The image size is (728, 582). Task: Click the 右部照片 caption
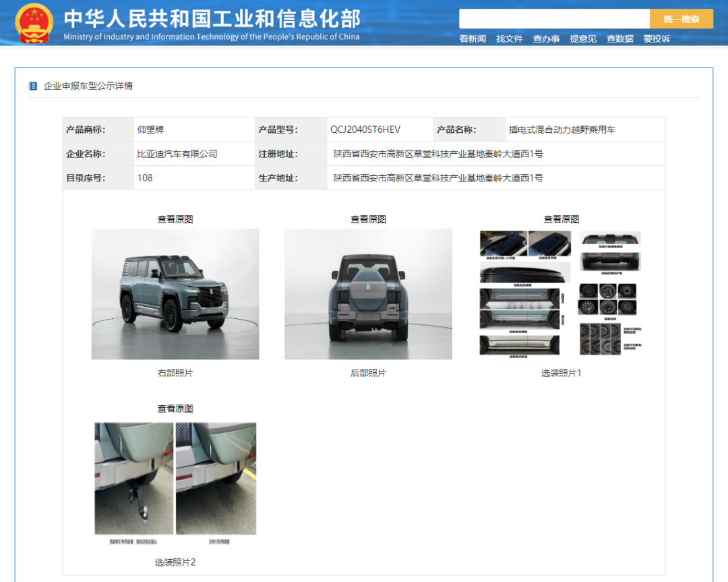coord(175,373)
